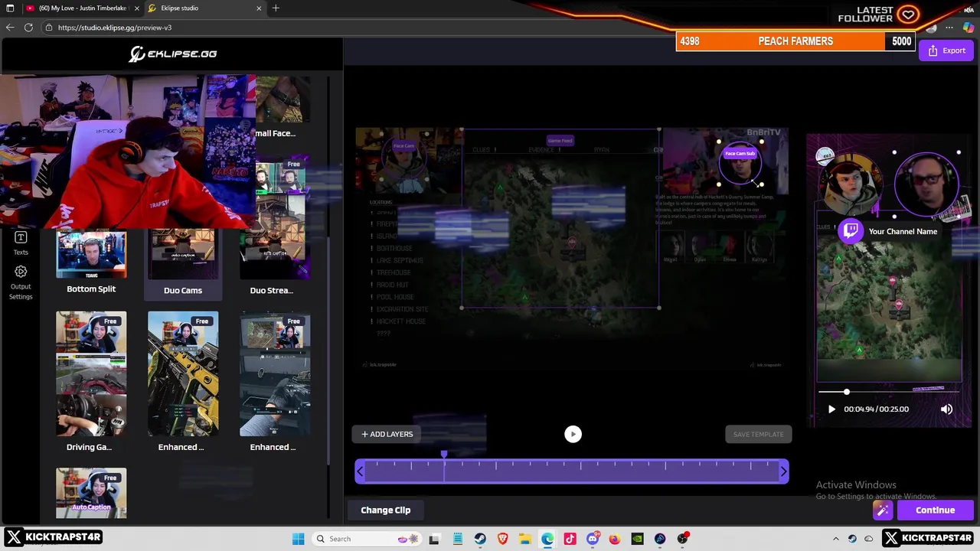Click the timeline playhead marker
The image size is (980, 551).
click(444, 455)
